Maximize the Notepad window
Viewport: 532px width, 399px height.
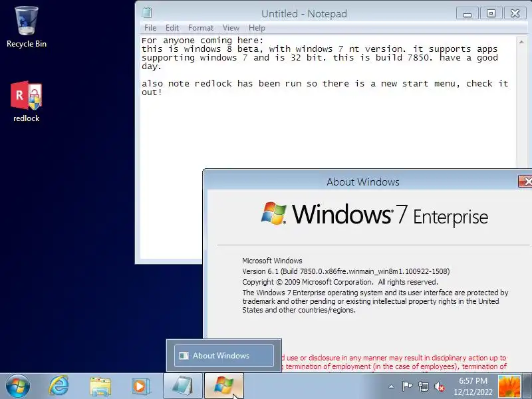tap(491, 13)
